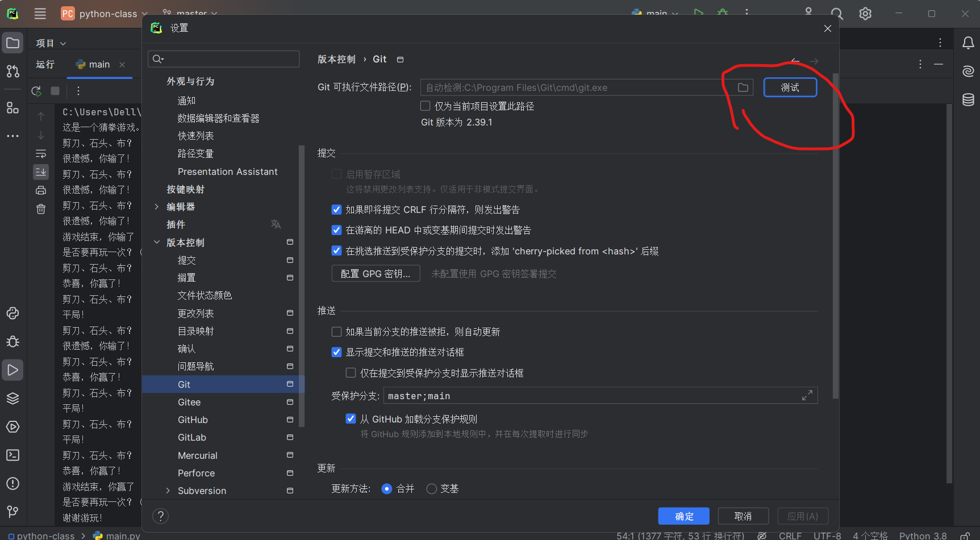Click scroll to end icon in console
This screenshot has height=540, width=980.
[x=41, y=172]
